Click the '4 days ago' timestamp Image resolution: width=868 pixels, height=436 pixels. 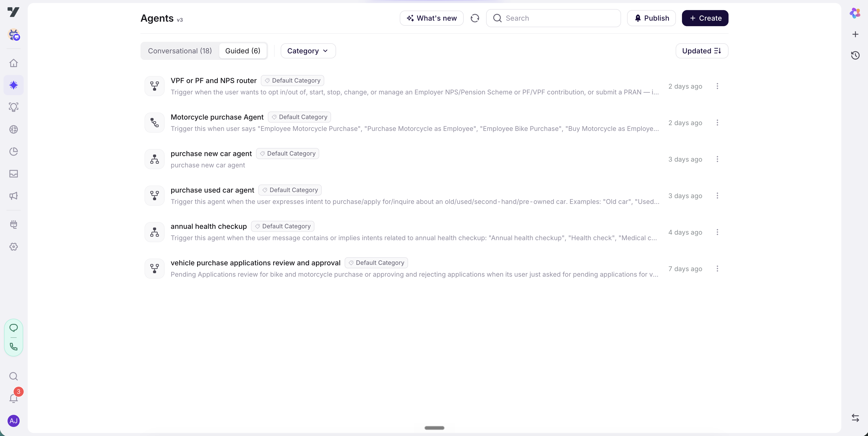685,233
